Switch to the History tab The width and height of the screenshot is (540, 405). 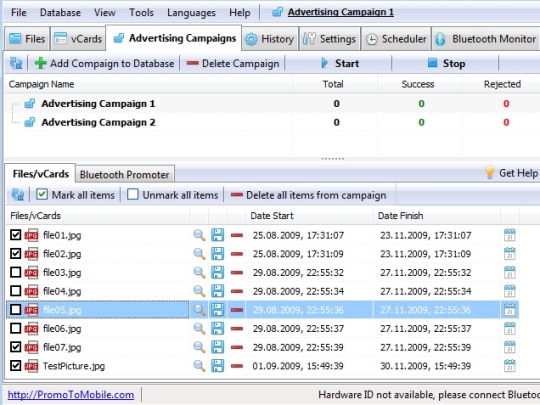(270, 39)
